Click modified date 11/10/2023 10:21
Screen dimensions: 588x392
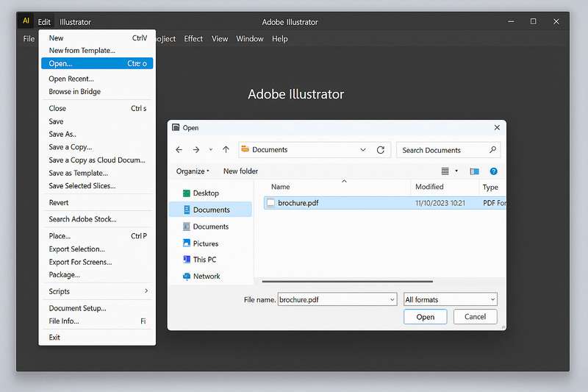tap(440, 203)
